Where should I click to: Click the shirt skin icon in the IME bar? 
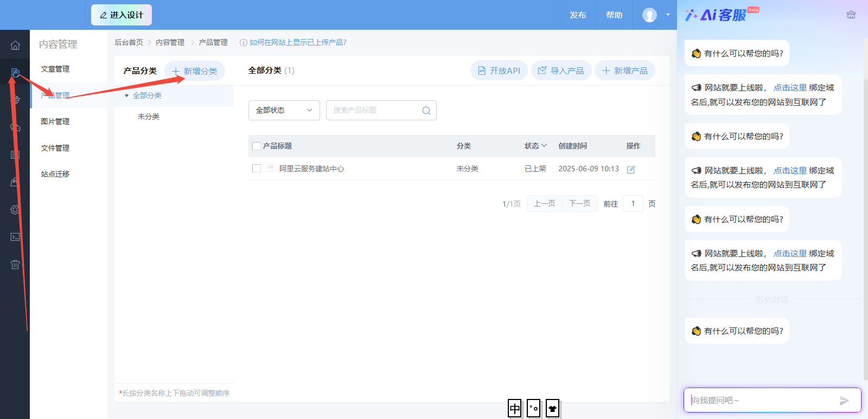552,409
